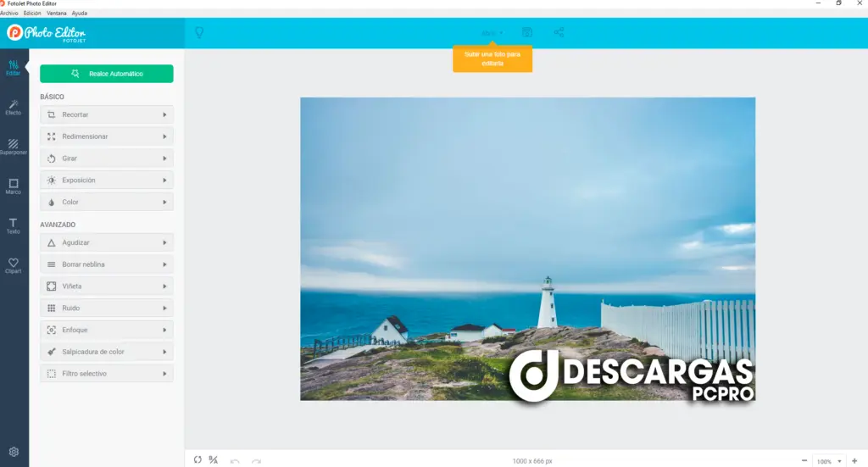Click the compare original image icon
Screen dimensions: 868x467
pyautogui.click(x=214, y=460)
